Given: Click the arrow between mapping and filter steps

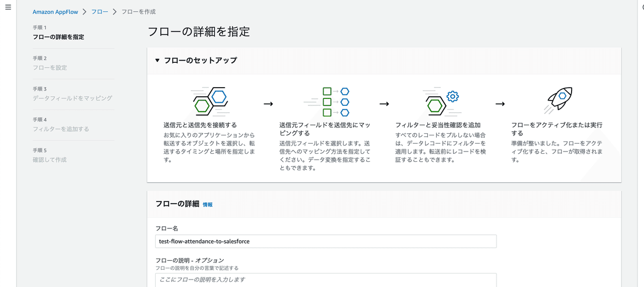Looking at the screenshot, I should click(x=384, y=104).
